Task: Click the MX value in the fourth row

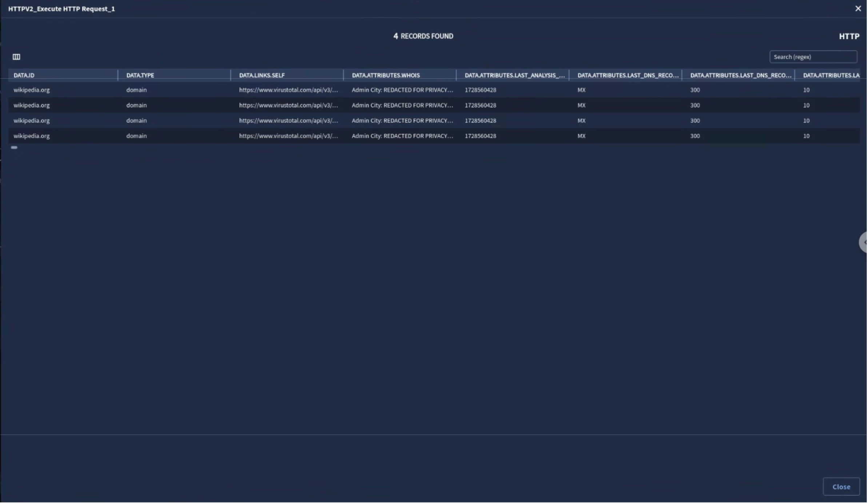Action: pyautogui.click(x=582, y=136)
